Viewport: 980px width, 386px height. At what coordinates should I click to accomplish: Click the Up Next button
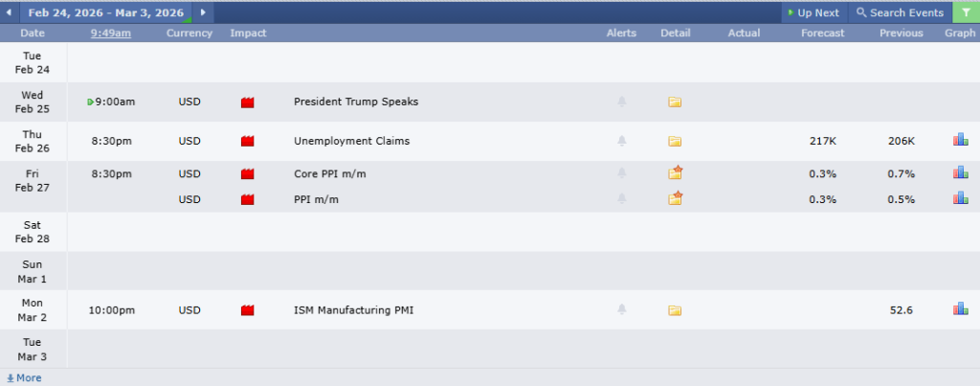tap(813, 12)
